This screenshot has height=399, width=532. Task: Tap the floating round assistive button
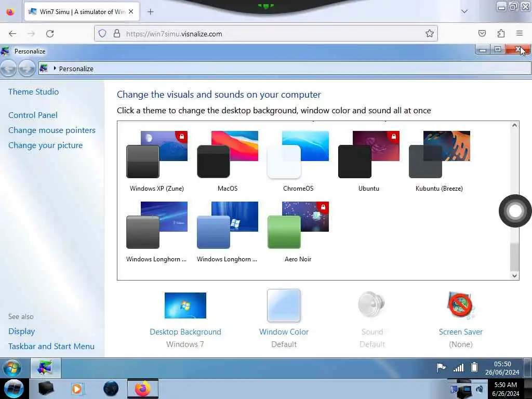[x=515, y=211]
